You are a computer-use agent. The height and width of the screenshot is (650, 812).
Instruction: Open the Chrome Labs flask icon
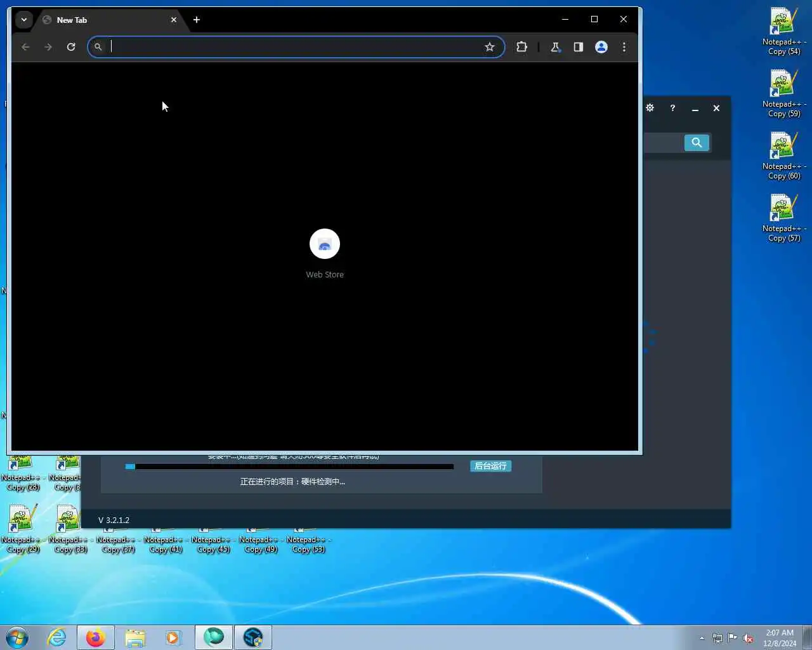tap(555, 47)
